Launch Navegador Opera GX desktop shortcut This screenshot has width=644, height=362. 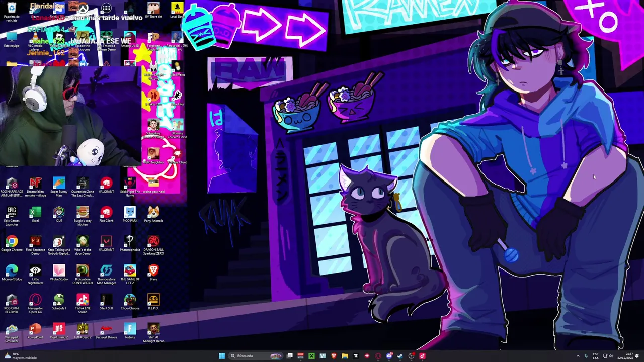[x=35, y=304]
